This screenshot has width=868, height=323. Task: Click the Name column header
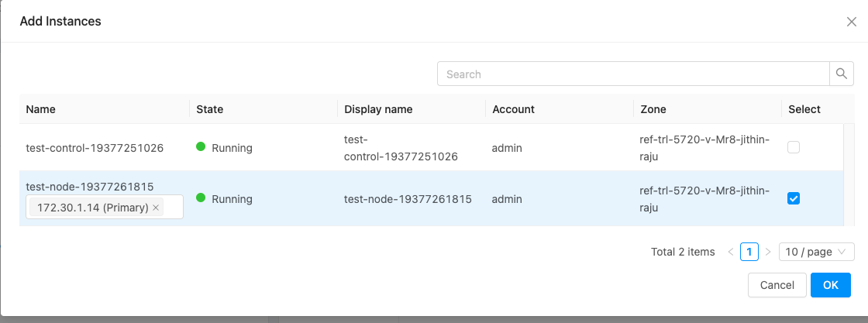[41, 109]
